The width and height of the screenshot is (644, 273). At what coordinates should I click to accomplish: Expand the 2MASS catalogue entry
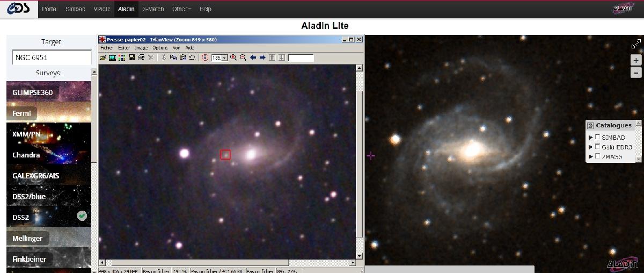(x=591, y=156)
